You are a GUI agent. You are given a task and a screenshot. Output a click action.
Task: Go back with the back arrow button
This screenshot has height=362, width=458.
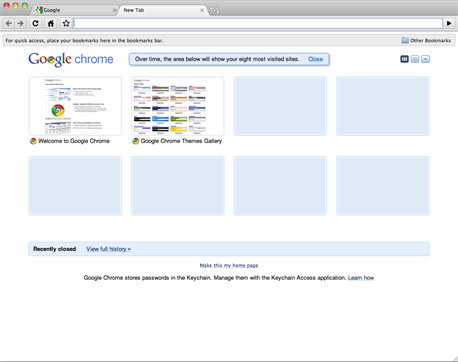pyautogui.click(x=9, y=23)
